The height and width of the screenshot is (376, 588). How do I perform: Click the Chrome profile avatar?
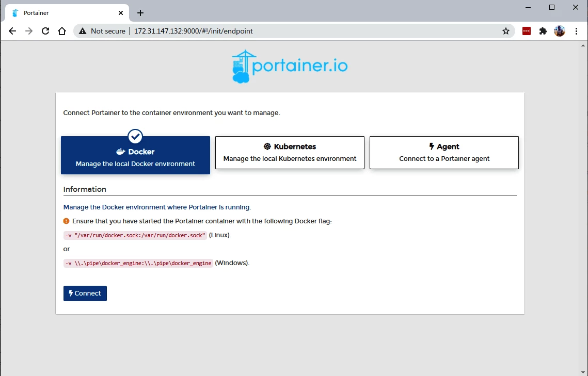click(x=560, y=31)
